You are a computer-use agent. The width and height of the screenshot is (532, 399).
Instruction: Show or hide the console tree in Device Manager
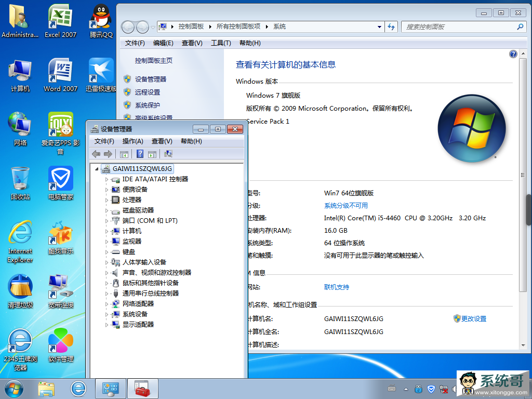(124, 154)
